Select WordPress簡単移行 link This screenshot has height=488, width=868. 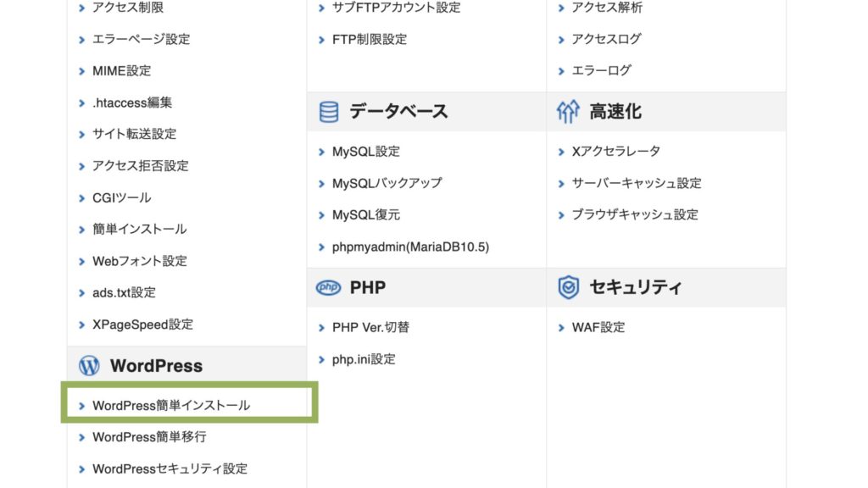(x=148, y=437)
